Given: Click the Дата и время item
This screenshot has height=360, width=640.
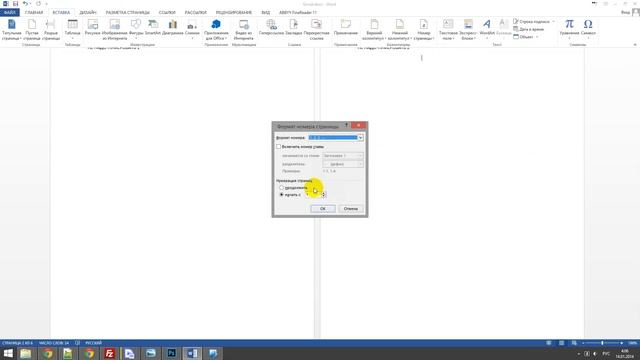Looking at the screenshot, I should tap(529, 29).
